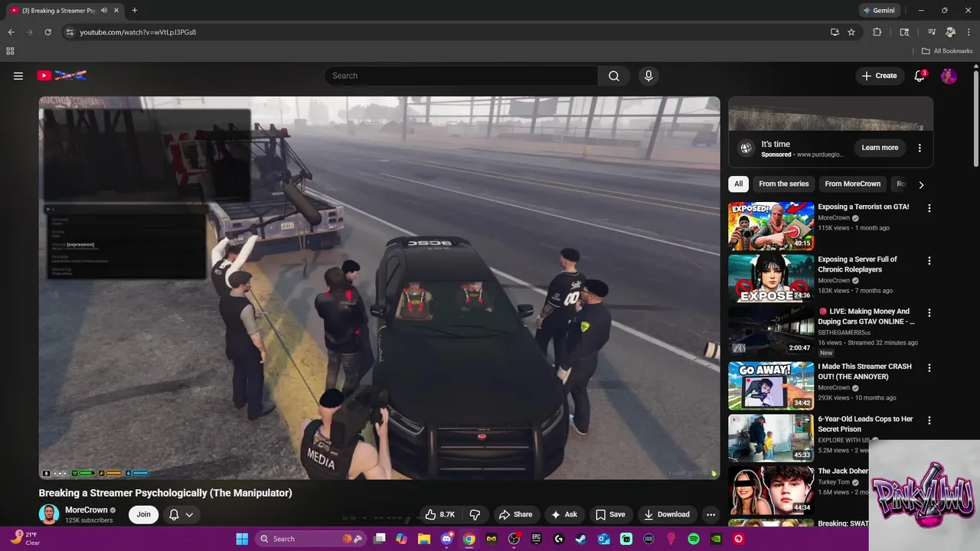Click into the YouTube search field
Screen dimensions: 980x551
[461, 76]
